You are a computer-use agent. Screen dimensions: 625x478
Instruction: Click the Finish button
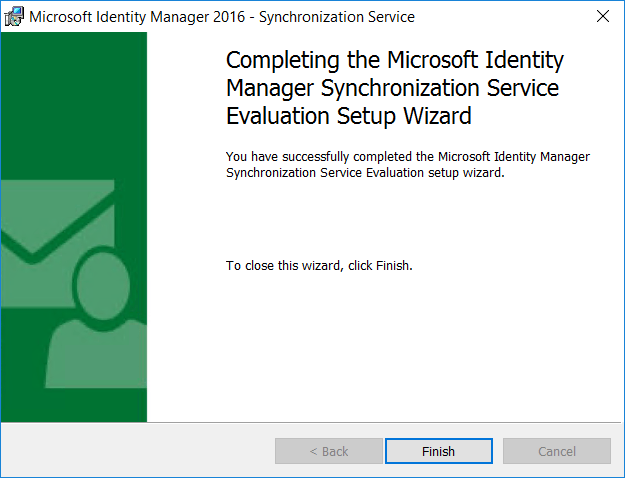(x=438, y=451)
